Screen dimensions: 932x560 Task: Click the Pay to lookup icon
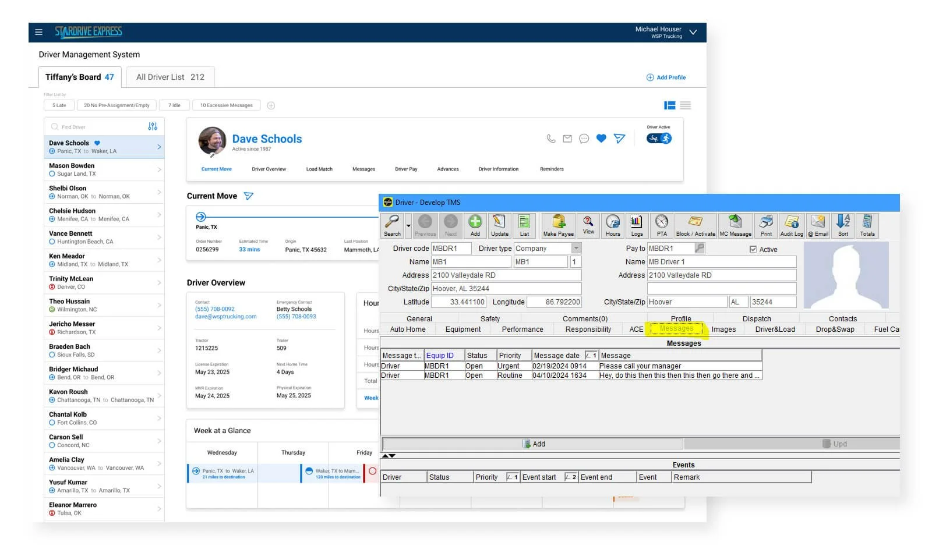[700, 248]
